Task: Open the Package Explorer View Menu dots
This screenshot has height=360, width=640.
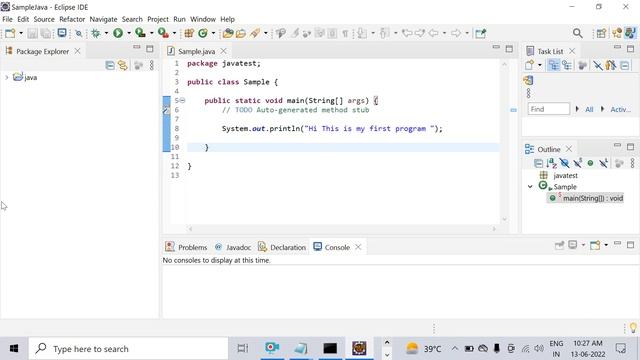Action: pyautogui.click(x=152, y=65)
